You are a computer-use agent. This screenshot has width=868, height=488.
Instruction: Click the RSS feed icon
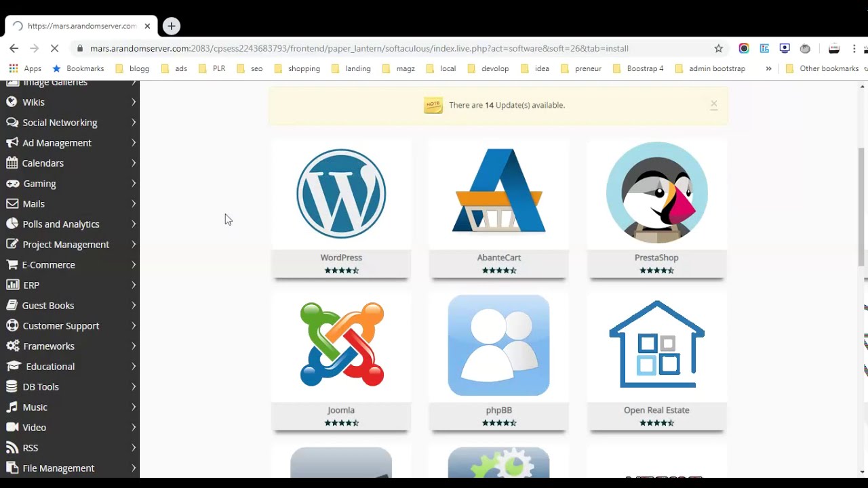[11, 447]
